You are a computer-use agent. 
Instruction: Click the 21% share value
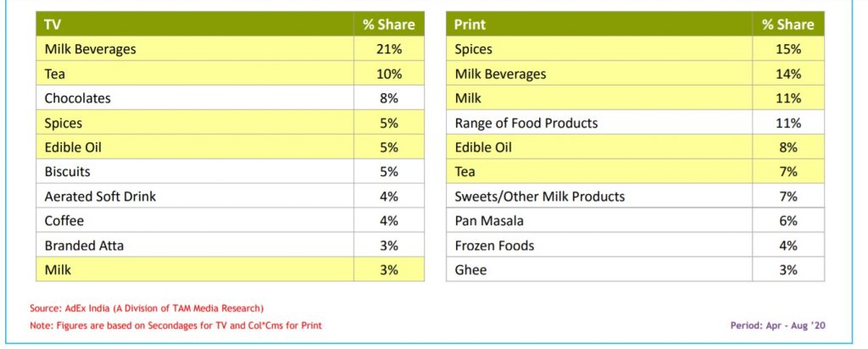point(388,49)
